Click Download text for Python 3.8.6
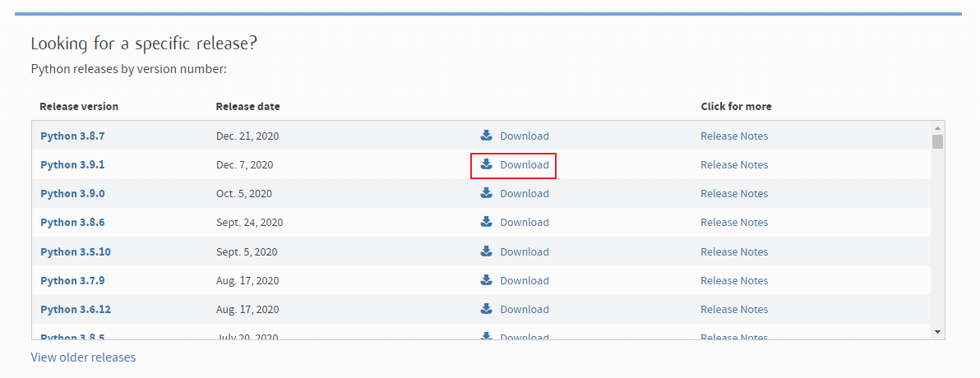Image resolution: width=980 pixels, height=378 pixels. pyautogui.click(x=525, y=223)
